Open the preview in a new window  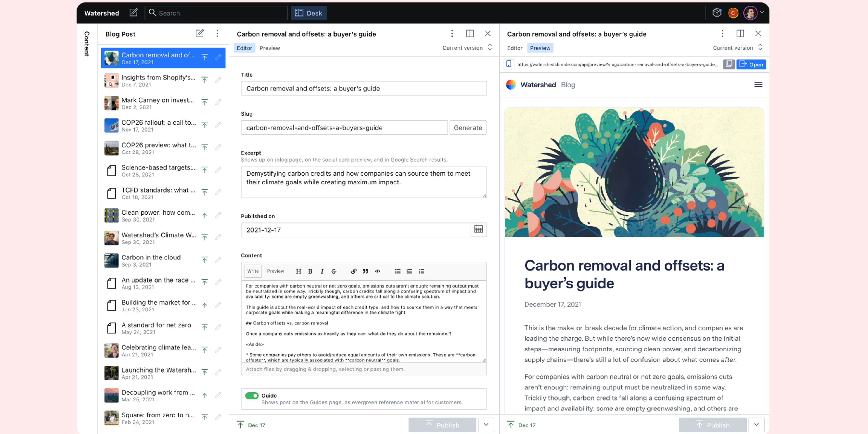751,64
